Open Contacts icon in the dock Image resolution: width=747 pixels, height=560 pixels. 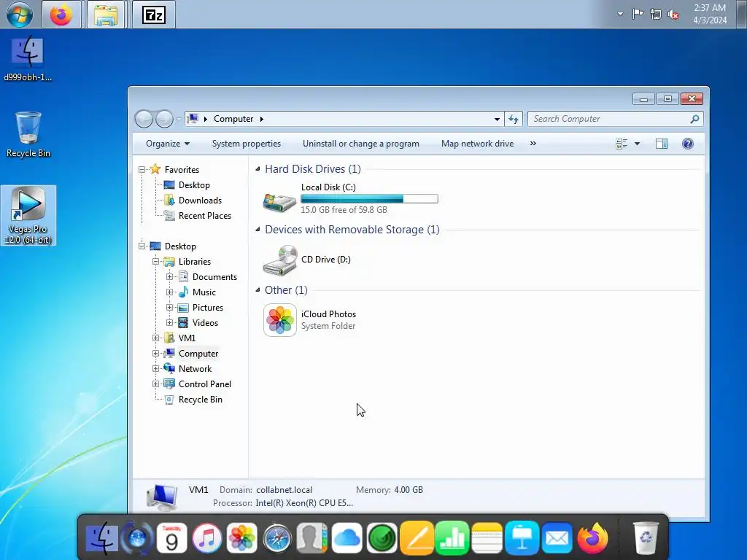(x=311, y=539)
